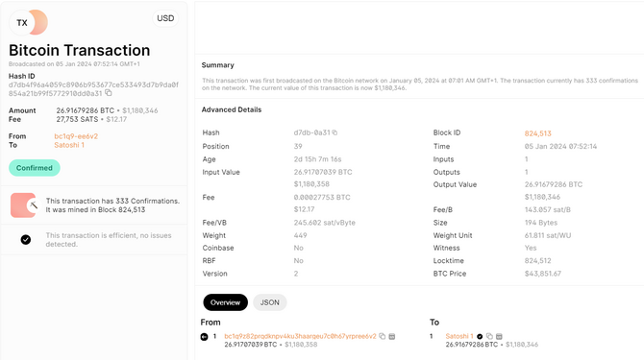
Task: Click the Advanced Details heading
Action: tap(232, 109)
